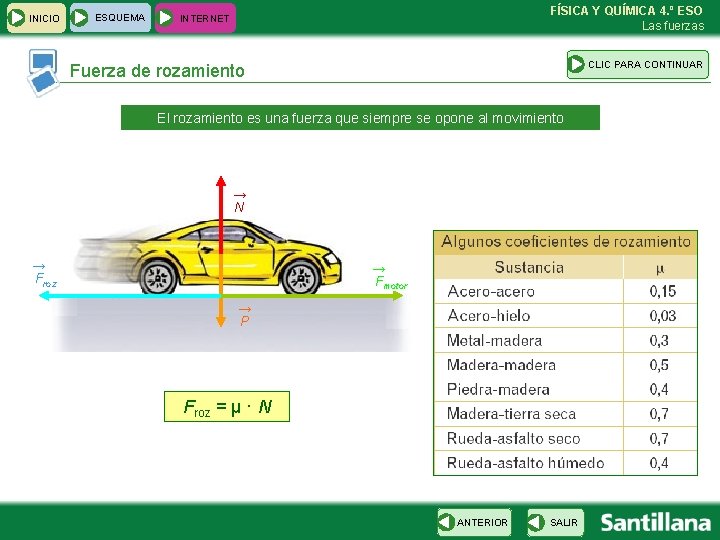
Task: Click the red N normal force arrow
Action: tap(221, 214)
